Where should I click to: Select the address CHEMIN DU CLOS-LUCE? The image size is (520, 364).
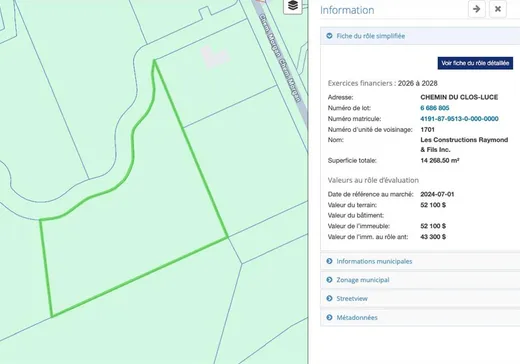[x=459, y=97]
